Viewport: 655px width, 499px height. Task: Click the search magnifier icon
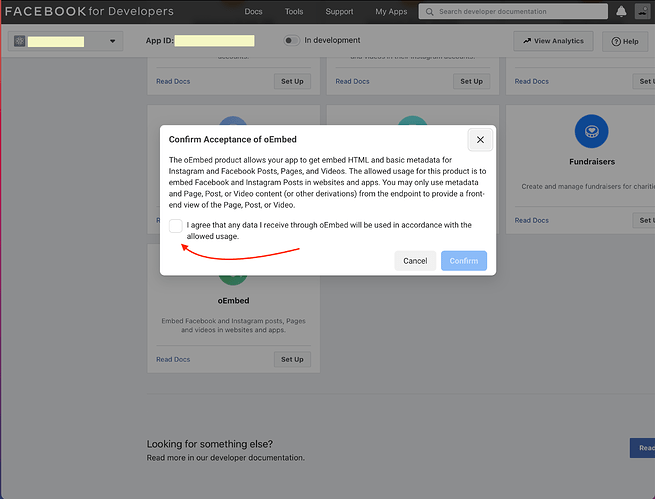click(429, 12)
